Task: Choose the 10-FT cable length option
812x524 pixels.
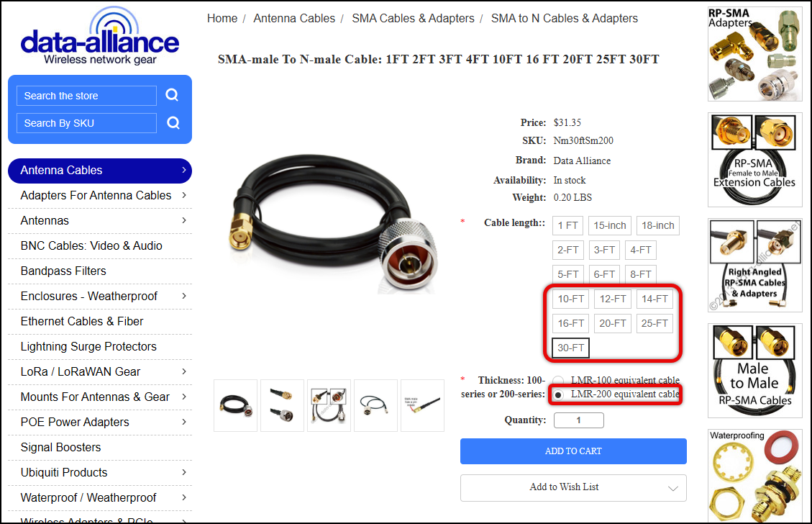Action: point(570,299)
